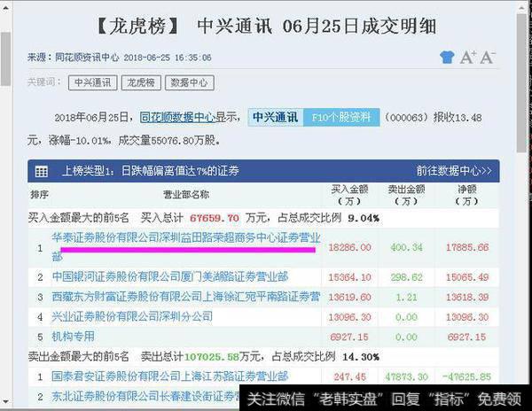Click the 排序 column header
This screenshot has width=532, height=411.
39,195
